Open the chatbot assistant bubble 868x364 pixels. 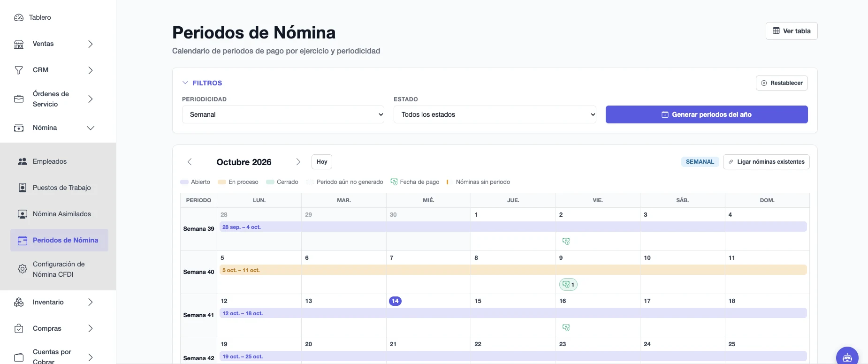click(x=847, y=357)
